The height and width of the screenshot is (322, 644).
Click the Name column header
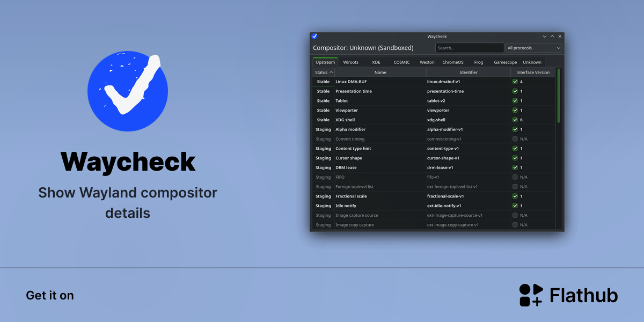pyautogui.click(x=380, y=72)
